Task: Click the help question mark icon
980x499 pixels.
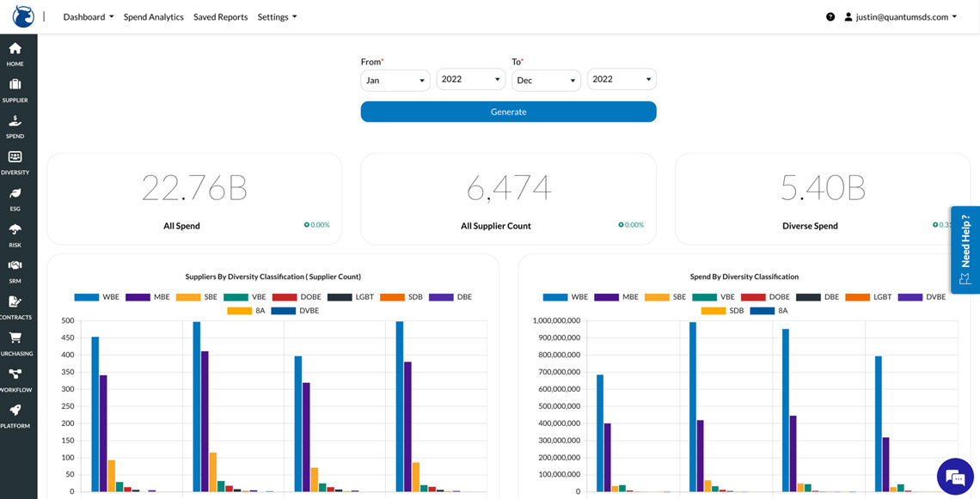Action: (830, 17)
